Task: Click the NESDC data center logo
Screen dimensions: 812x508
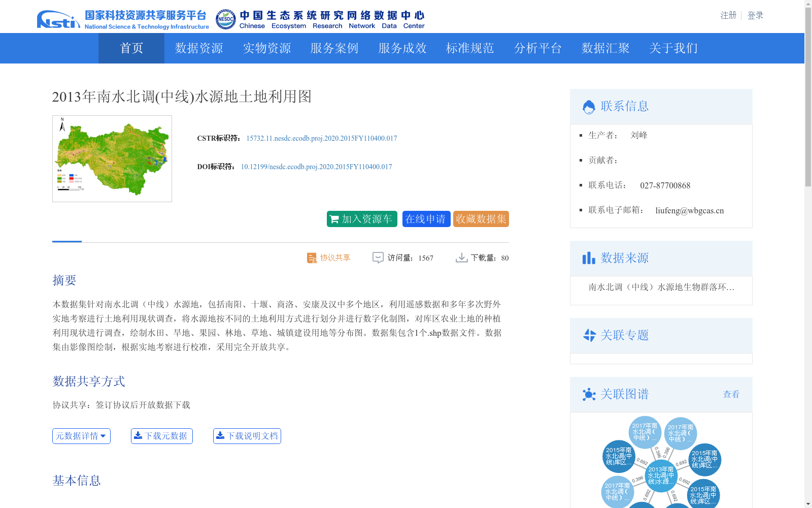Action: click(x=320, y=20)
